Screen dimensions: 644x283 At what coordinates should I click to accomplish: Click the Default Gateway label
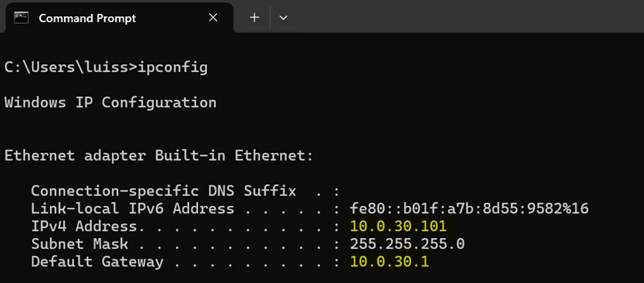pos(97,262)
